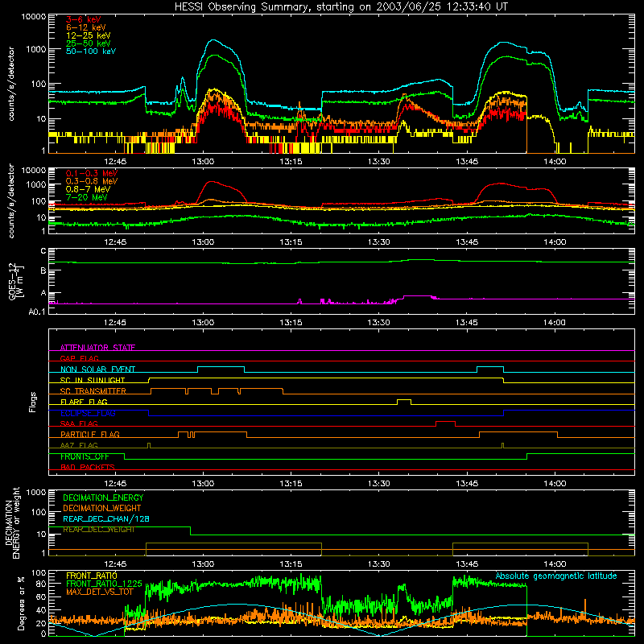644x644 pixels.
Task: Click the 13:00 time label under Flags panel
Action: click(203, 484)
